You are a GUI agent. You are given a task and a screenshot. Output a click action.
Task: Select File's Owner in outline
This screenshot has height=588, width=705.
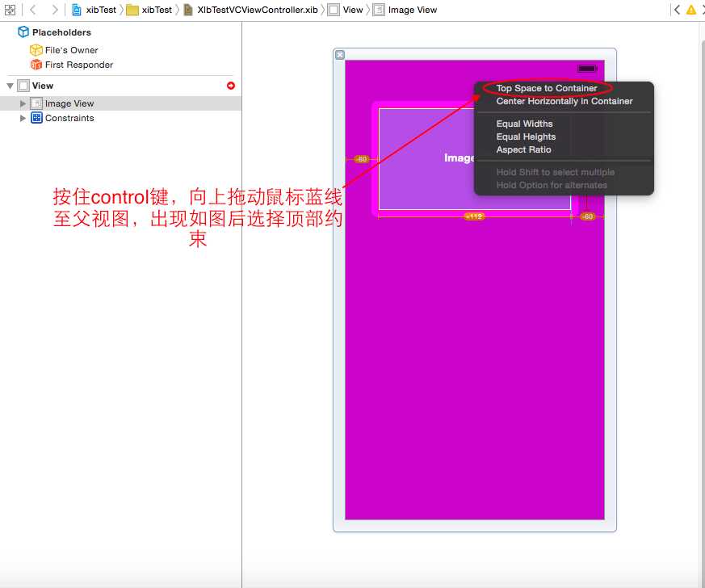click(x=72, y=50)
